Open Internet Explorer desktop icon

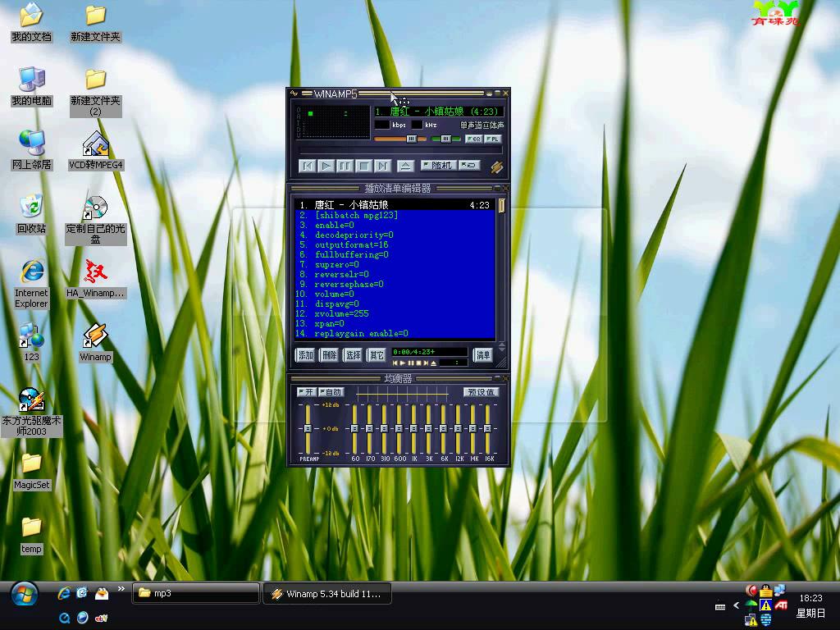(31, 284)
